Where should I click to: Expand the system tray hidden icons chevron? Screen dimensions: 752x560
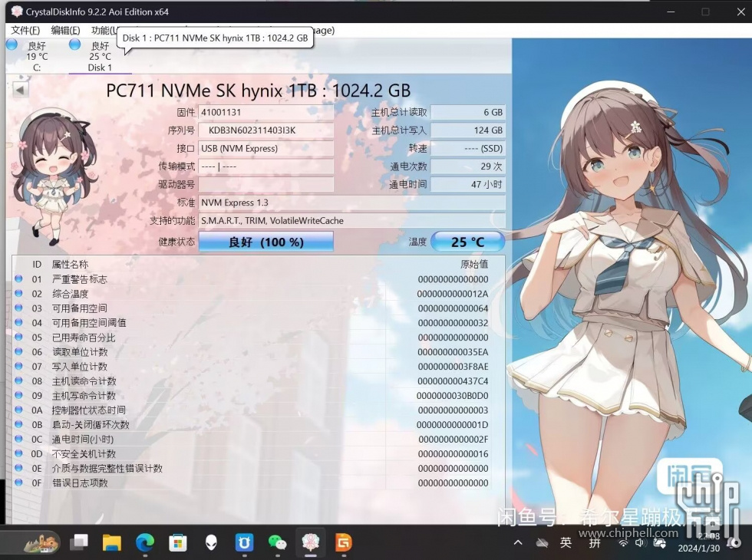[518, 543]
